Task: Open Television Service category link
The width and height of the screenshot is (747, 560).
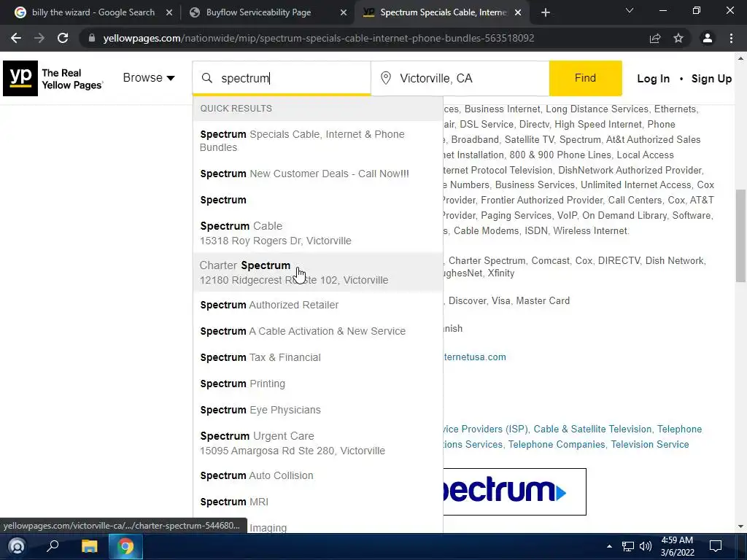Action: coord(650,444)
